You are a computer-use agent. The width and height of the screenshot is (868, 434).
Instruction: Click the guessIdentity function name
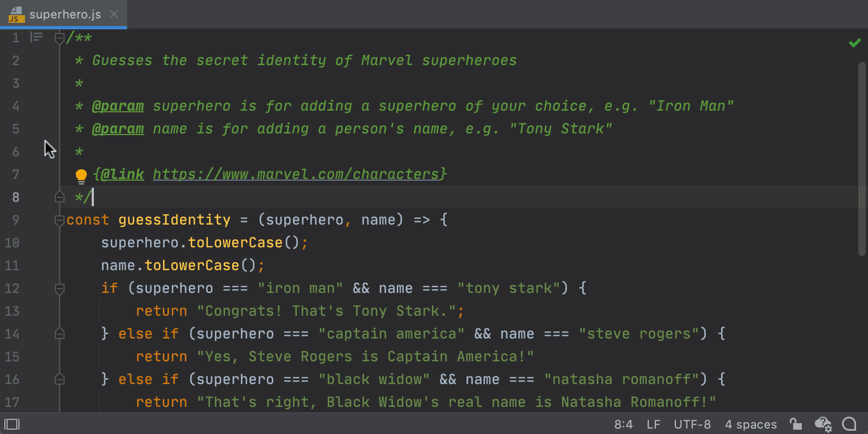coord(175,220)
